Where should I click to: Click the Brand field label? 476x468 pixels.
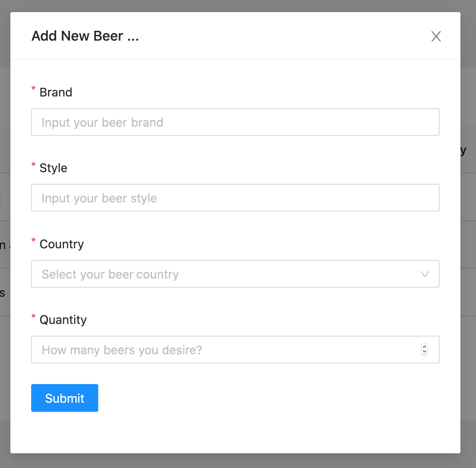pyautogui.click(x=55, y=92)
